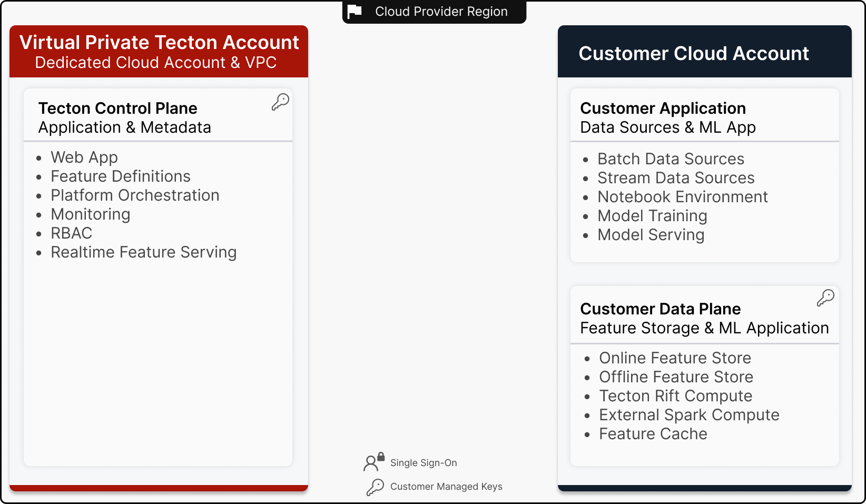The image size is (866, 504).
Task: Select the Cloud Provider Region label
Action: 441,12
